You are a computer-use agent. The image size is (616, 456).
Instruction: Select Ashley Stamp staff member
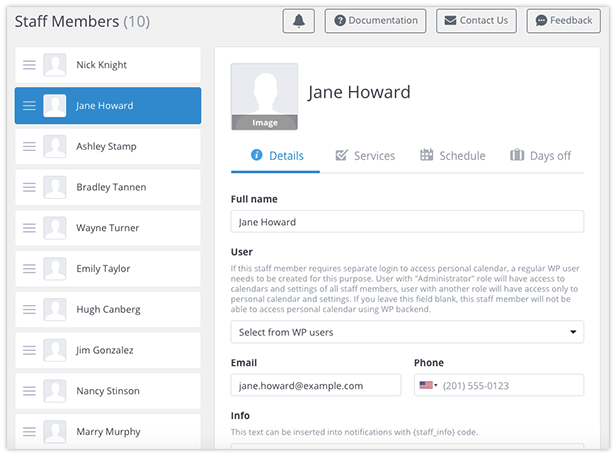[x=108, y=147]
